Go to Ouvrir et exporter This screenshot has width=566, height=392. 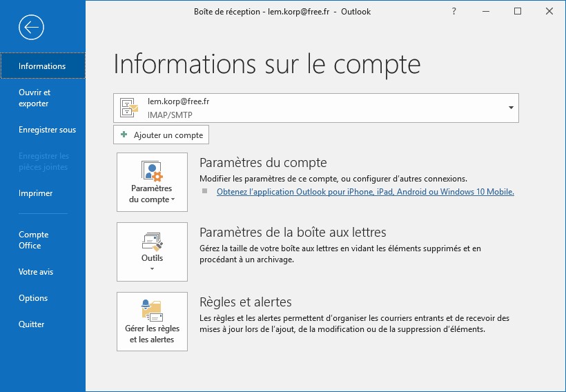35,98
